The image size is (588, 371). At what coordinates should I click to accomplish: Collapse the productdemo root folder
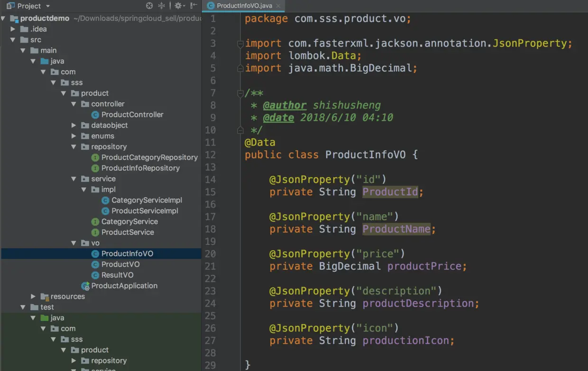(x=3, y=18)
